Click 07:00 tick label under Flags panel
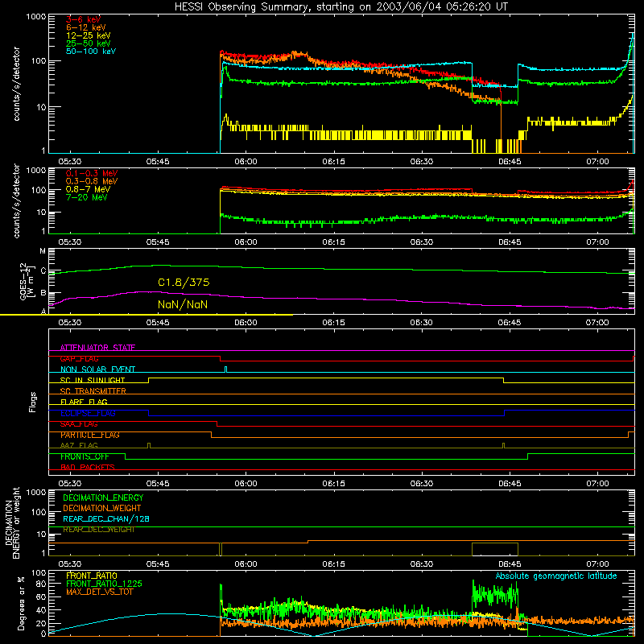Image resolution: width=644 pixels, height=644 pixels. 597,484
